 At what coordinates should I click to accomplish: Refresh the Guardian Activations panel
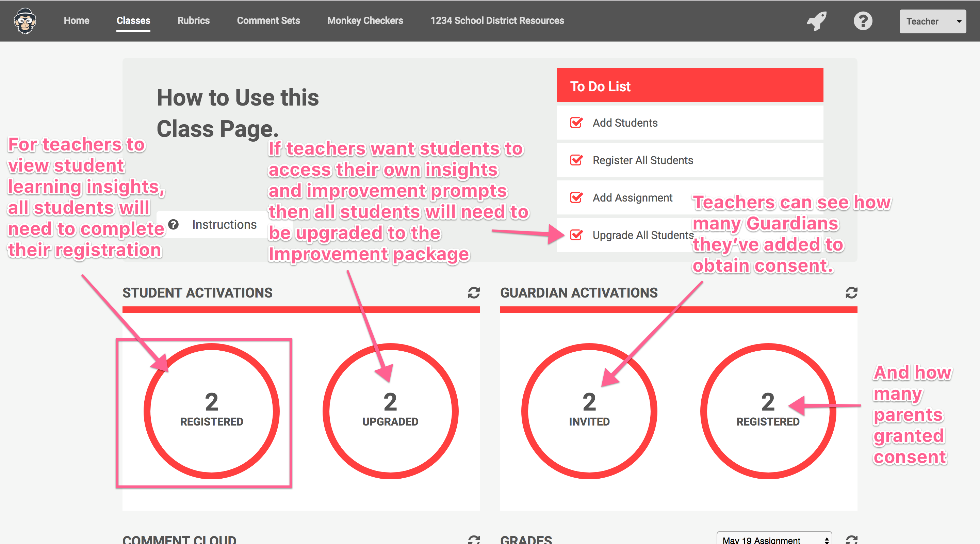(x=851, y=293)
